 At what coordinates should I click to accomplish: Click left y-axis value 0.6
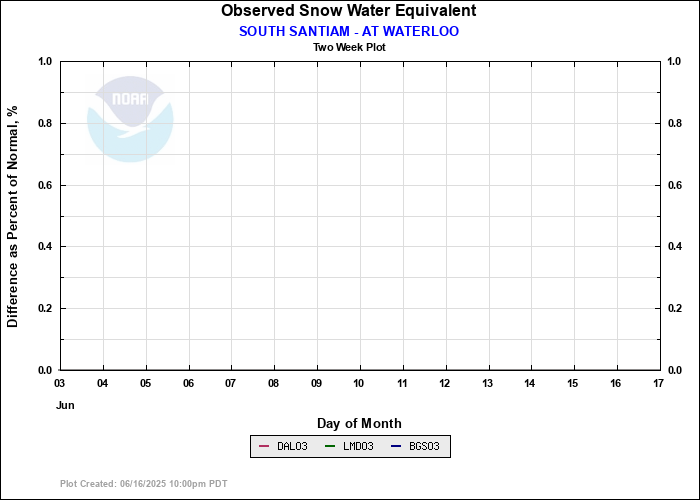coord(46,185)
